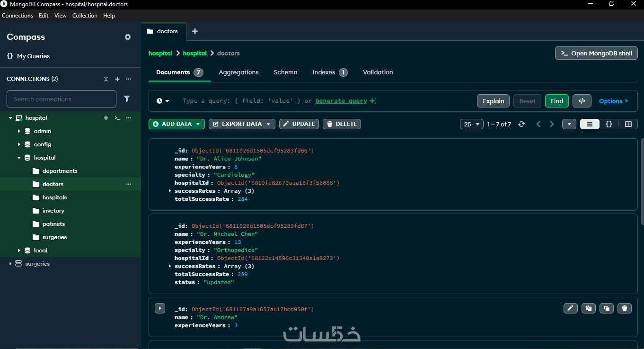Edit the Dr. Andrew document
The image size is (644, 349).
click(x=571, y=308)
